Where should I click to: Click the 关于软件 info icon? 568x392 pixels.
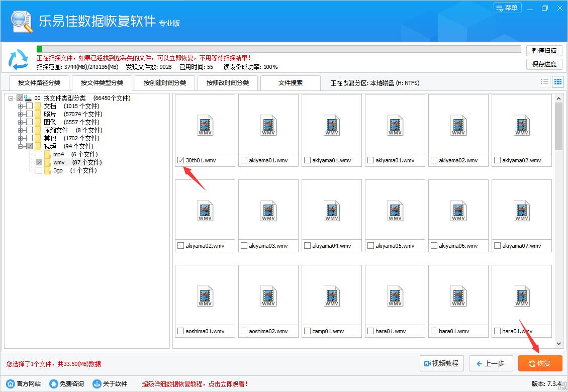pos(96,383)
